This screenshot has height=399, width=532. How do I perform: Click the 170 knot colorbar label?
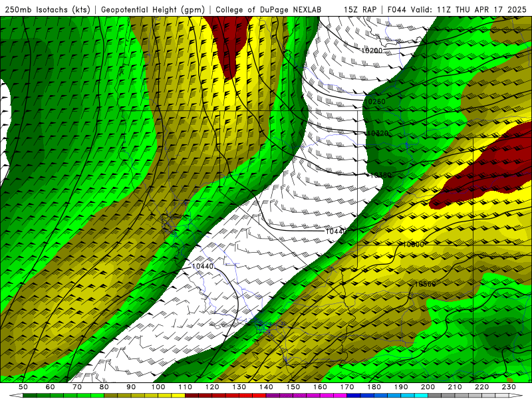click(347, 387)
